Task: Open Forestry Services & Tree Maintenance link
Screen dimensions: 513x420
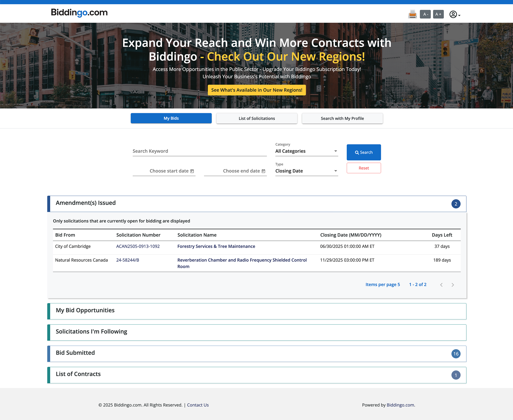Action: pyautogui.click(x=216, y=246)
